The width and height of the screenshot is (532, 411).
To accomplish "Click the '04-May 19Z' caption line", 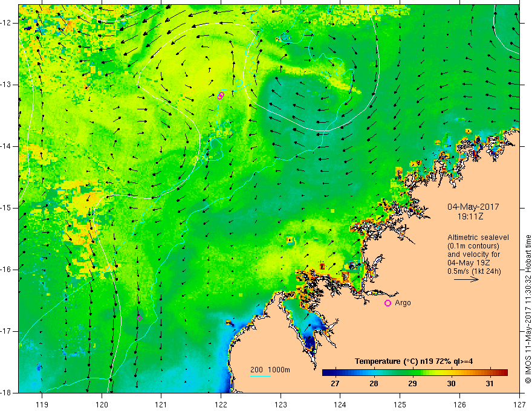I will [469, 263].
